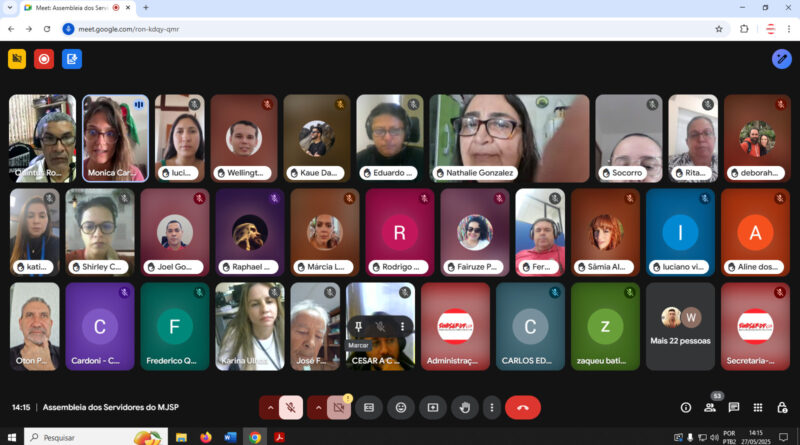Open a new browser tab
Screen dimensions: 800x445
click(x=146, y=8)
